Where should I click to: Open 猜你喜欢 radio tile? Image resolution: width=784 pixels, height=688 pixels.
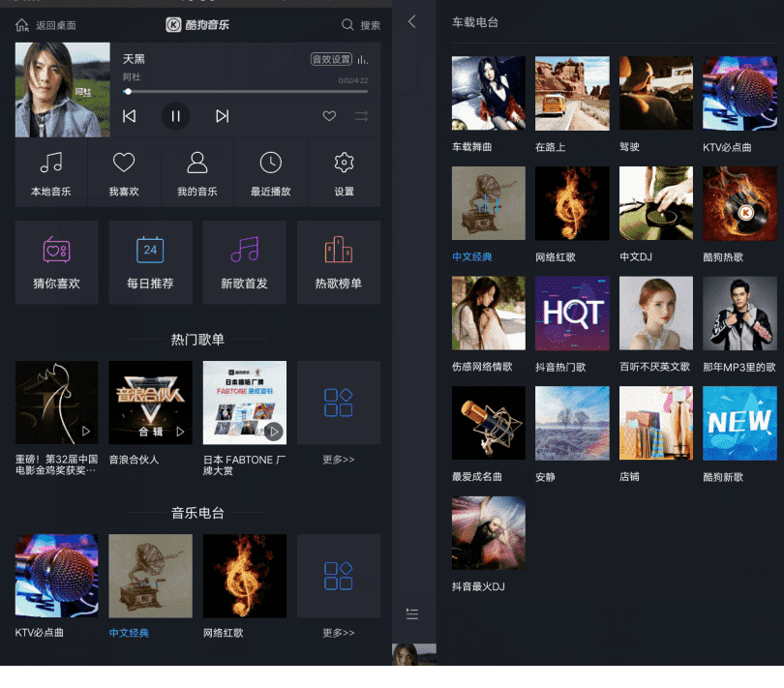coord(56,262)
